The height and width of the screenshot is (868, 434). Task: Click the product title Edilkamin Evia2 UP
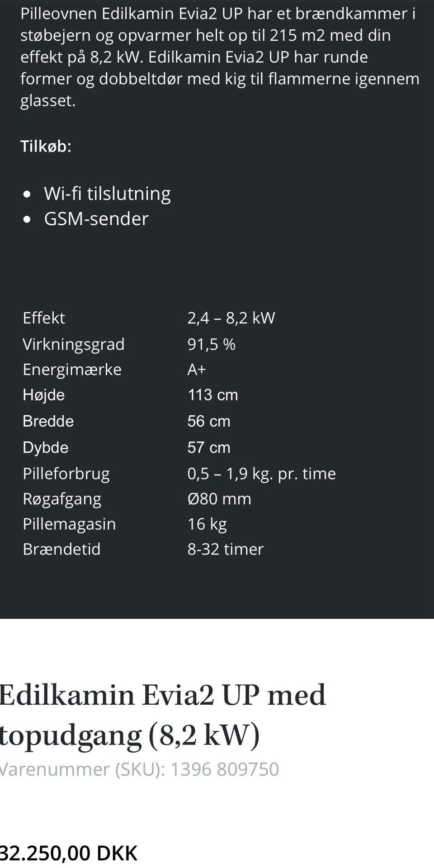[x=163, y=714]
